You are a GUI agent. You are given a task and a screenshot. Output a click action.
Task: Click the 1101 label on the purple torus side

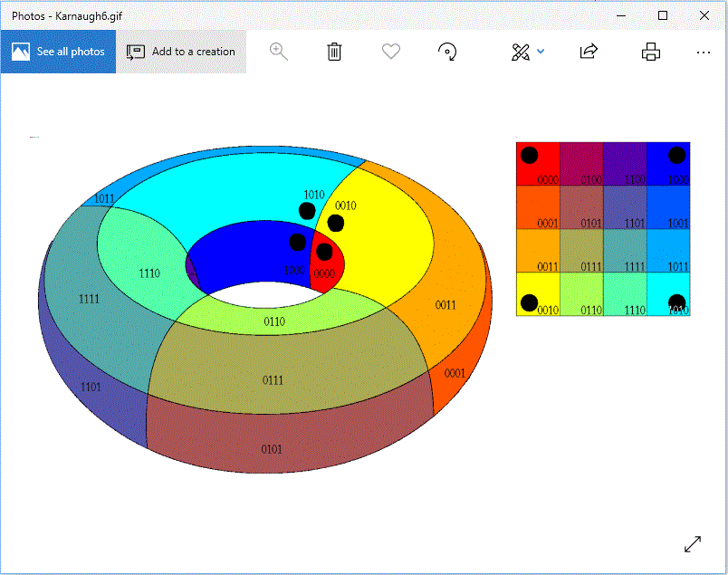tap(91, 387)
